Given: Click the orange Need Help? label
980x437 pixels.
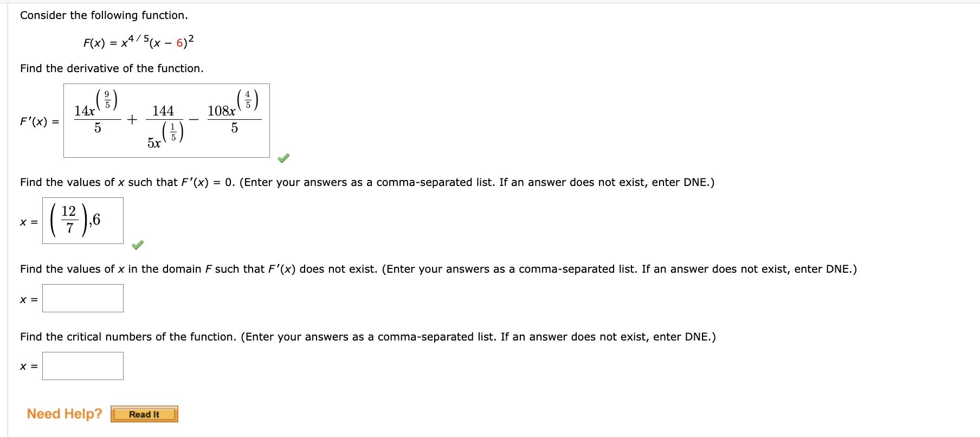Looking at the screenshot, I should coord(65,414).
